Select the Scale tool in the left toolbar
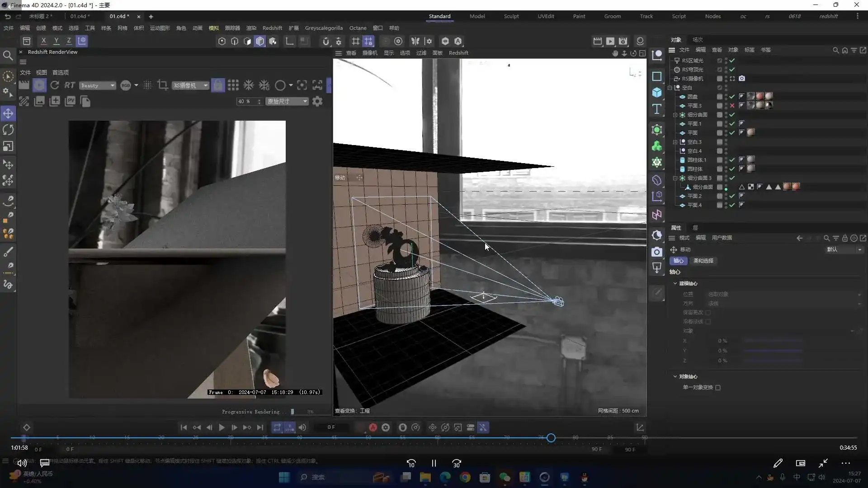The width and height of the screenshot is (868, 488). click(8, 145)
